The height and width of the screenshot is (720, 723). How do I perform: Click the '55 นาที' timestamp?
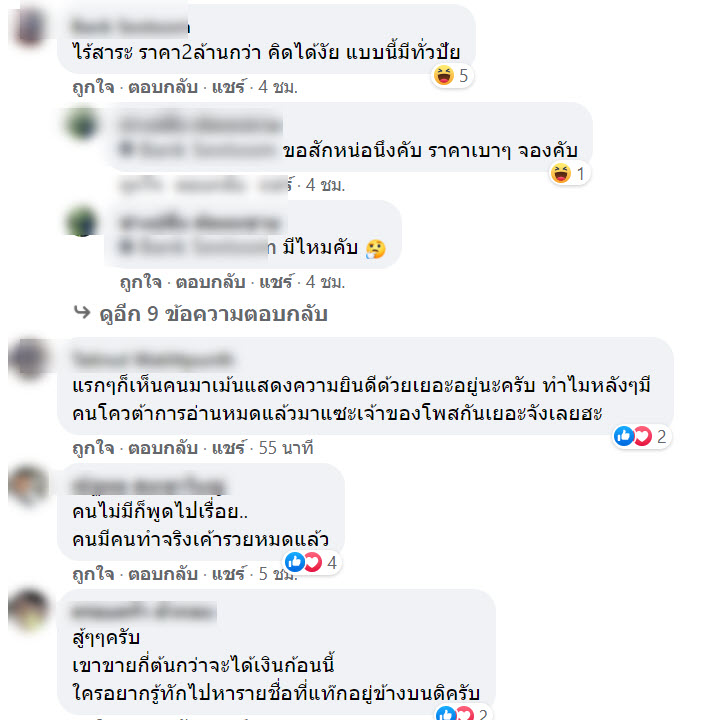pyautogui.click(x=286, y=448)
